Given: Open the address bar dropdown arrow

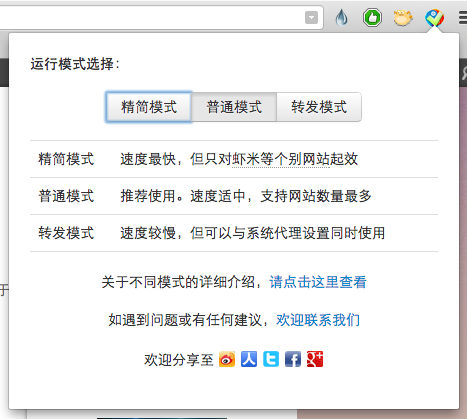Looking at the screenshot, I should [x=311, y=18].
